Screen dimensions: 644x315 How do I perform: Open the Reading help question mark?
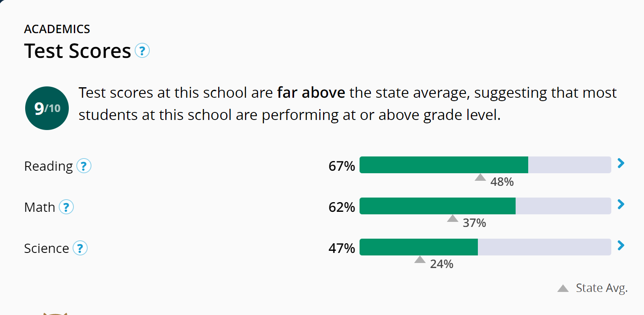pos(84,166)
